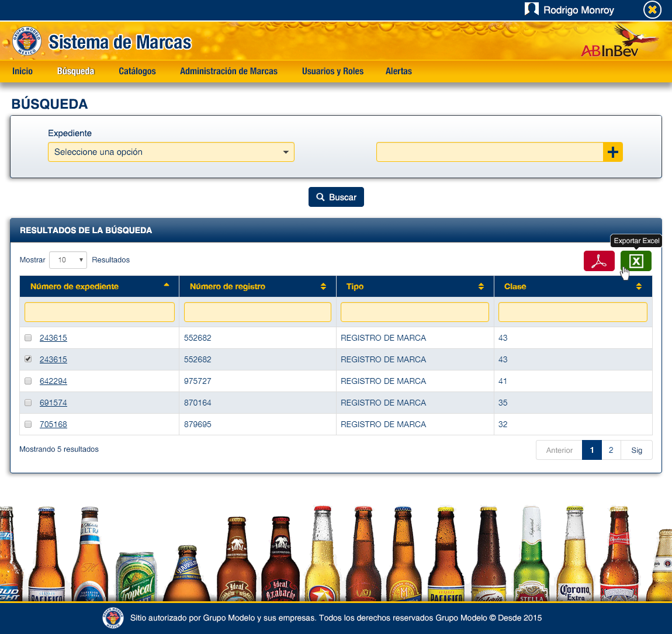
Task: Click the Grupo Modelo logo in header
Action: click(27, 42)
